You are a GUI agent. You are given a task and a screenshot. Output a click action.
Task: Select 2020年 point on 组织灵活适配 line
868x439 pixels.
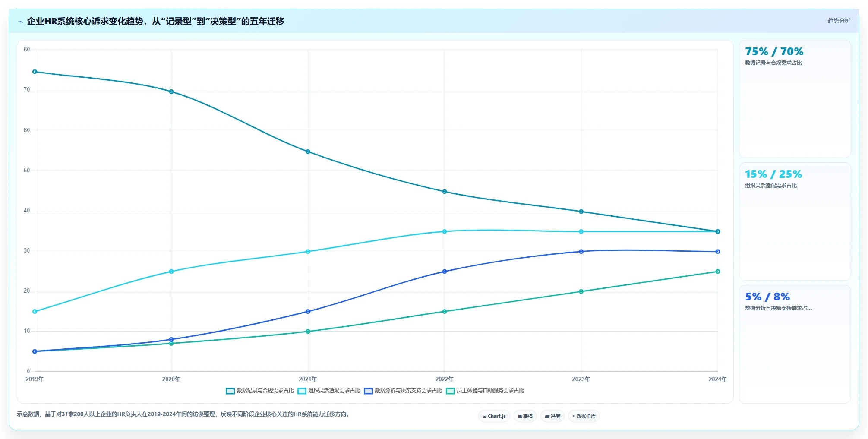click(171, 272)
